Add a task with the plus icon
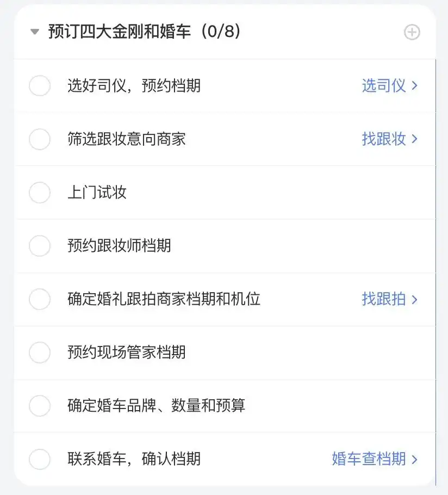 tap(412, 32)
